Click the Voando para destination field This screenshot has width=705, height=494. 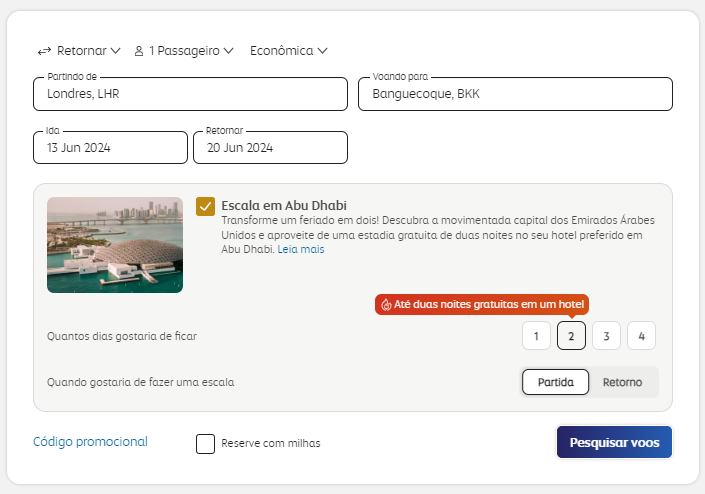click(x=515, y=94)
